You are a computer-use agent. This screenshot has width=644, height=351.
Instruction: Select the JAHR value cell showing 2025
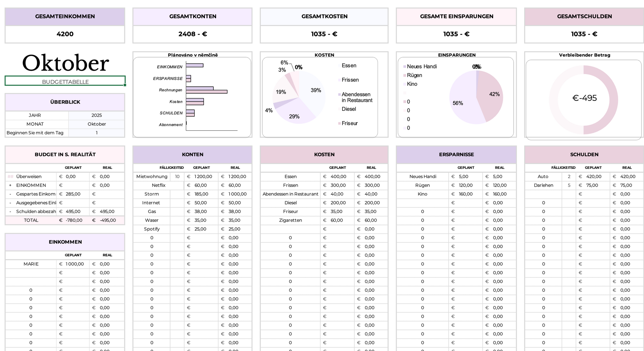96,115
